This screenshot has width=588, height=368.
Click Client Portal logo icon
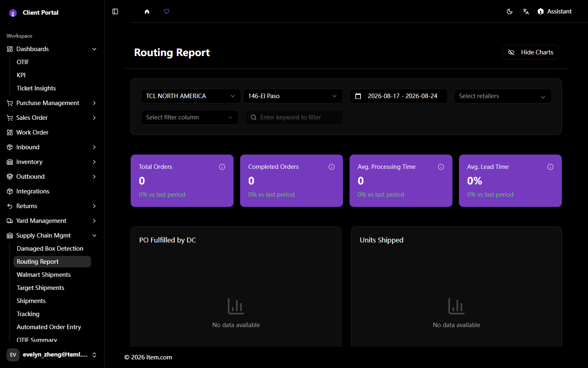[13, 13]
